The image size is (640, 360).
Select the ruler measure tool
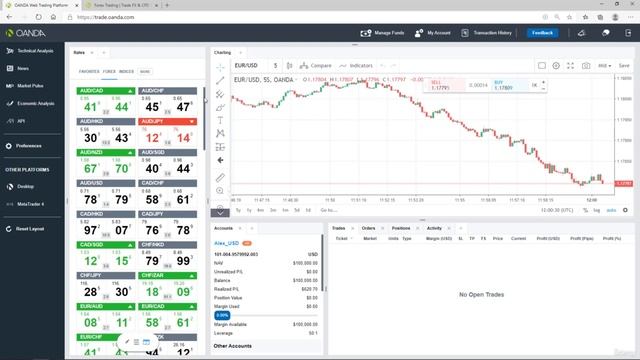(220, 178)
